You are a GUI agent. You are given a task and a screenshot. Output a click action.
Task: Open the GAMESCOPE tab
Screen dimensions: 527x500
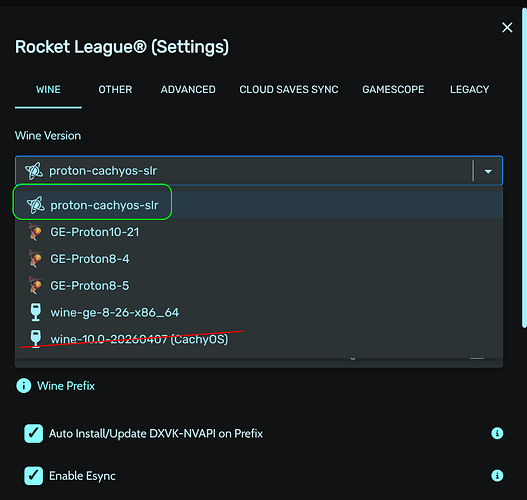393,89
